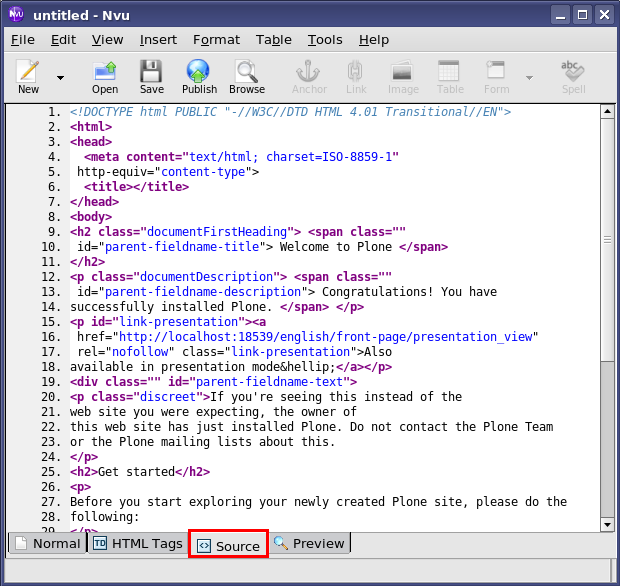Viewport: 620px width, 586px height.
Task: Click the 'following:' text on line 28
Action: [105, 517]
